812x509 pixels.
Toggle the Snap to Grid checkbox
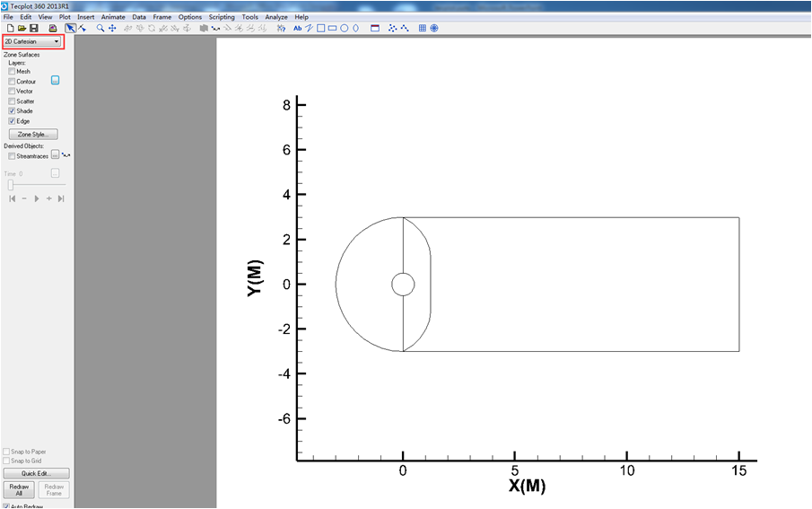tap(6, 461)
